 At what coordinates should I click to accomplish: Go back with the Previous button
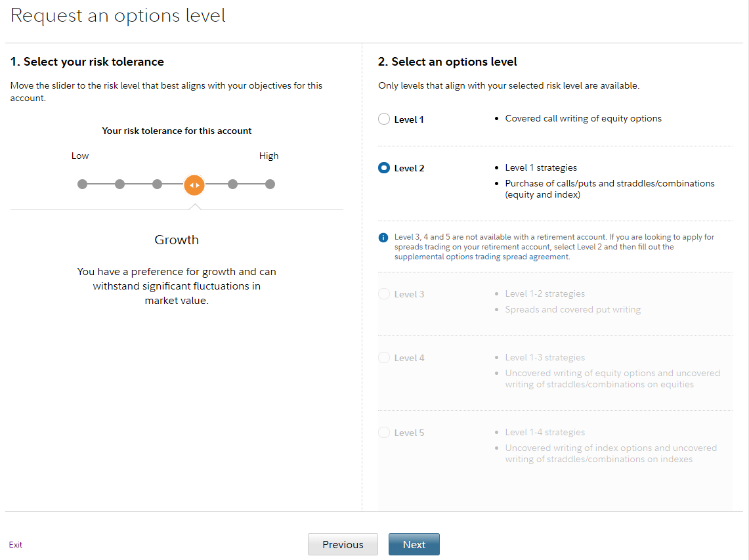point(343,544)
